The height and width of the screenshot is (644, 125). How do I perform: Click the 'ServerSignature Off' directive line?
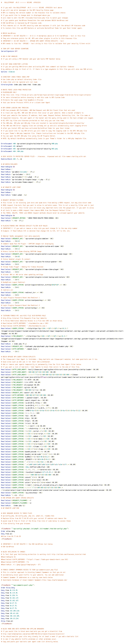click(9, 51)
